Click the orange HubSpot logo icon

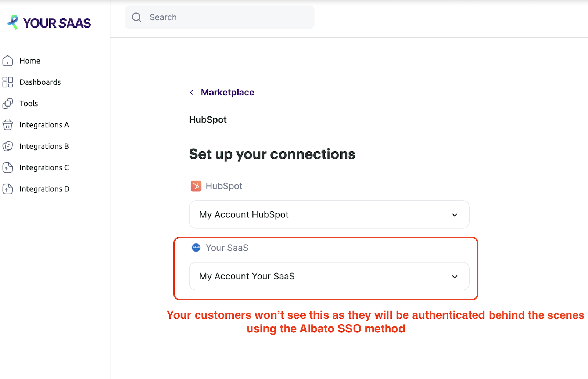tap(196, 186)
